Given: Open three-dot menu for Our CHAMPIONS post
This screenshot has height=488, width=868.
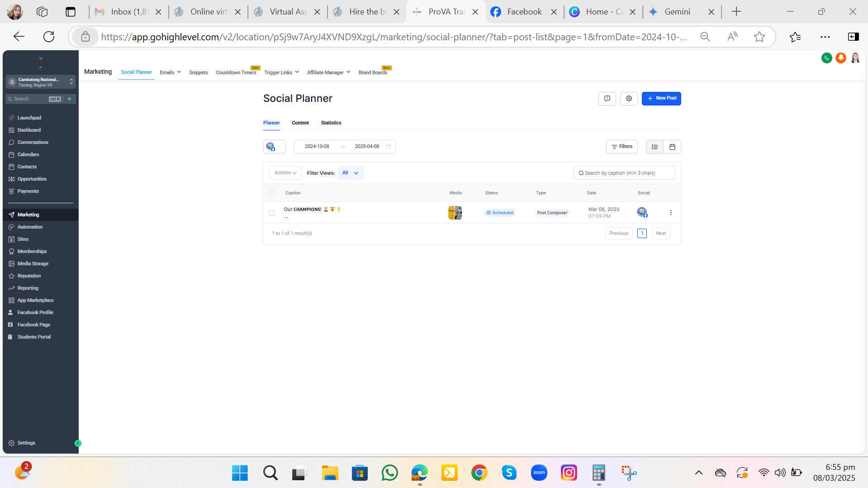Looking at the screenshot, I should click(x=671, y=213).
